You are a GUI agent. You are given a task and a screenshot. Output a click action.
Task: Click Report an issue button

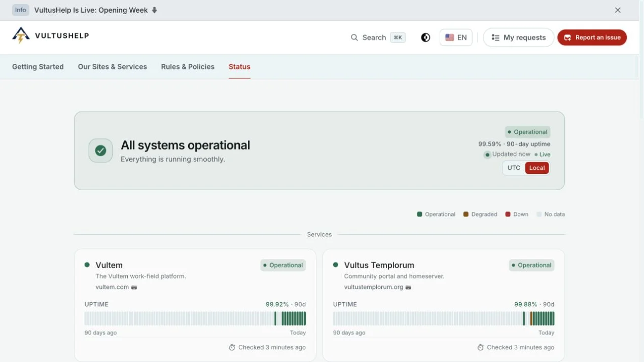(x=592, y=38)
